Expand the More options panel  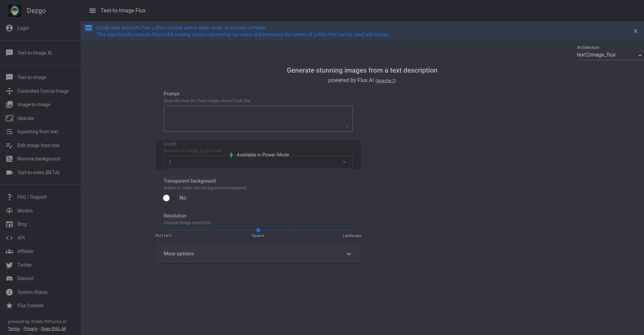coord(258,254)
